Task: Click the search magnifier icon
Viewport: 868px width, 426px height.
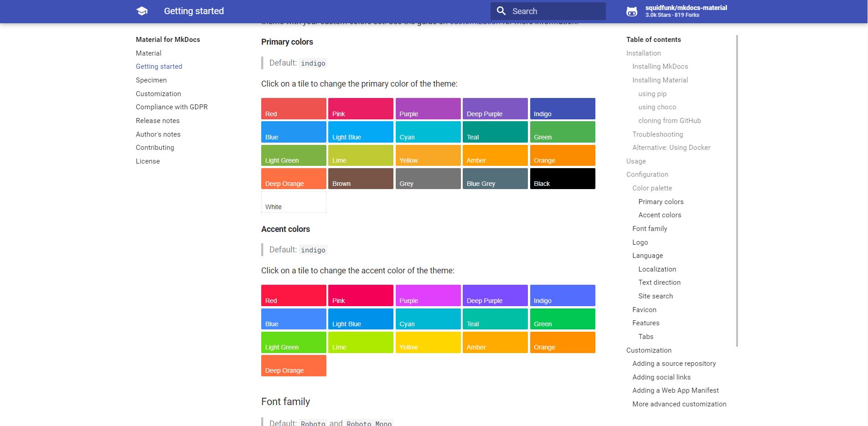Action: [x=501, y=11]
